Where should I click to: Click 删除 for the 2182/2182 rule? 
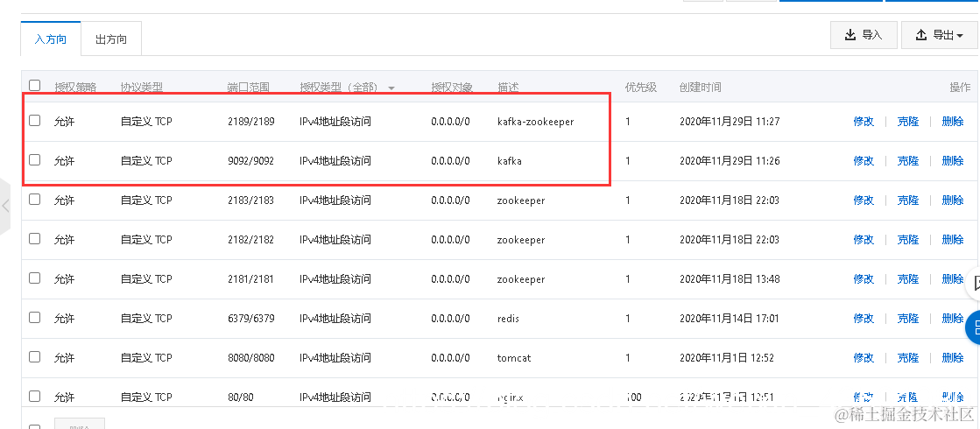953,240
